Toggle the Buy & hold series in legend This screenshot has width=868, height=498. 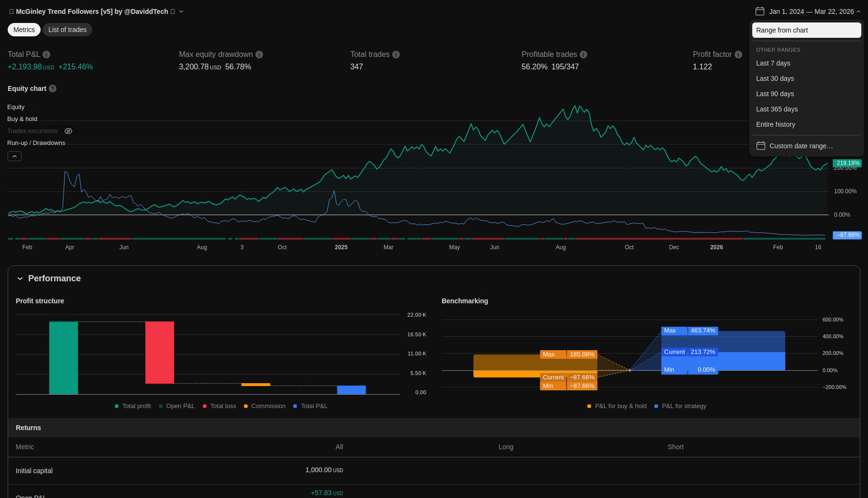pos(22,119)
